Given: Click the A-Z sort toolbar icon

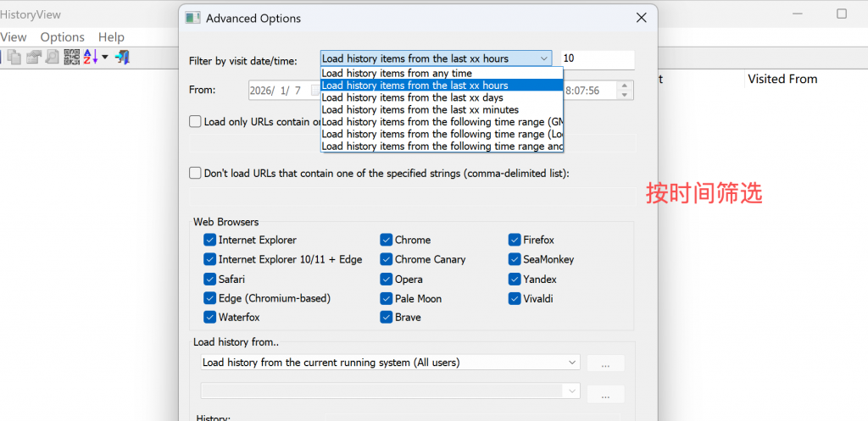Looking at the screenshot, I should coord(90,58).
